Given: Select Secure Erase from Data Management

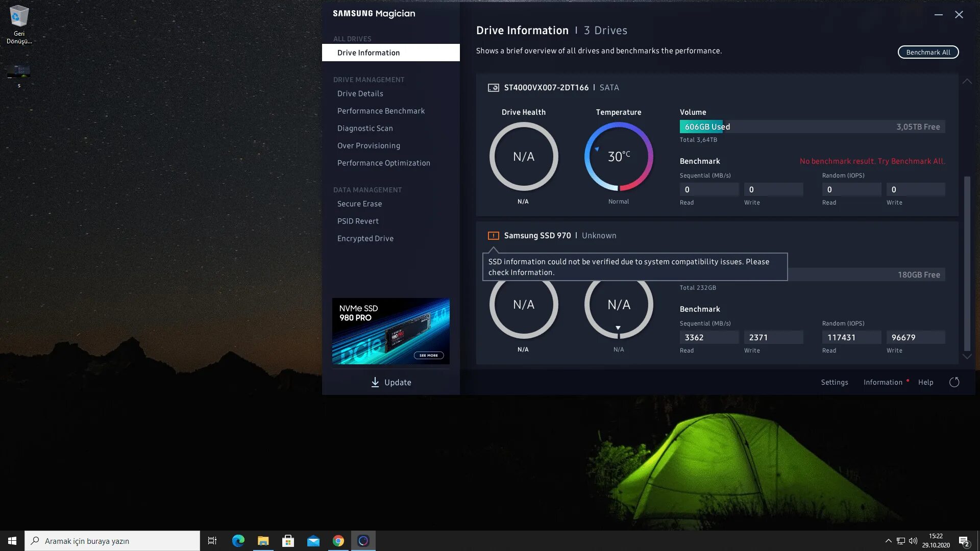Looking at the screenshot, I should (x=359, y=204).
